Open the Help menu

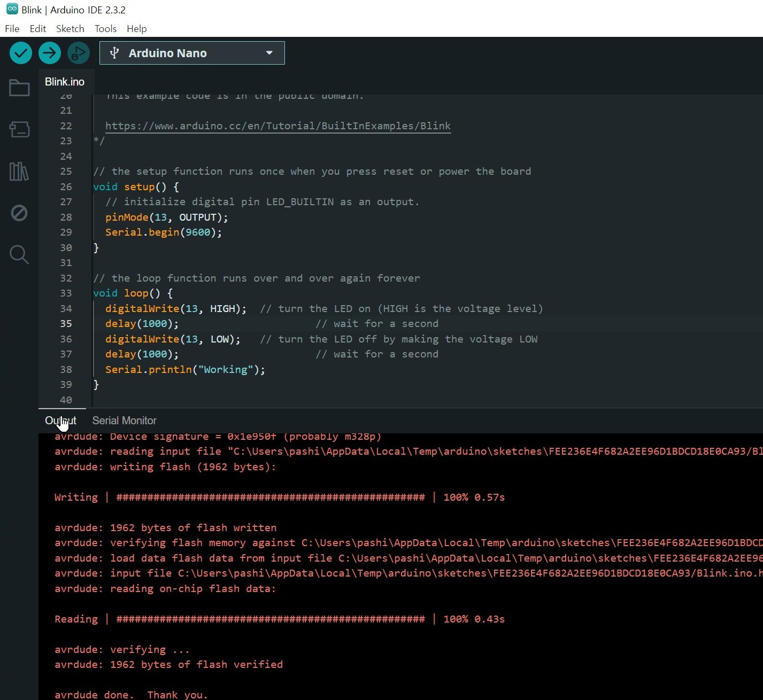click(x=136, y=29)
